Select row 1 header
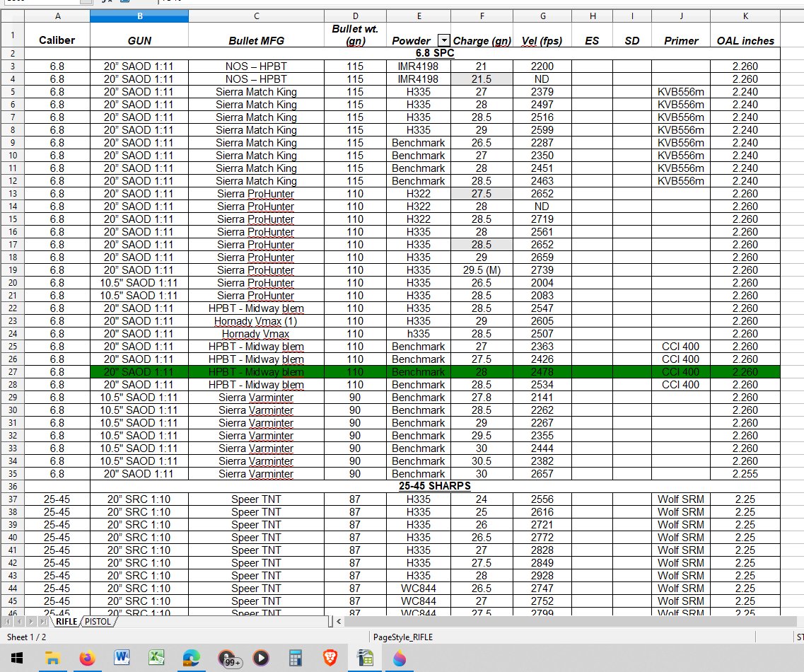This screenshot has height=672, width=804. [x=12, y=35]
